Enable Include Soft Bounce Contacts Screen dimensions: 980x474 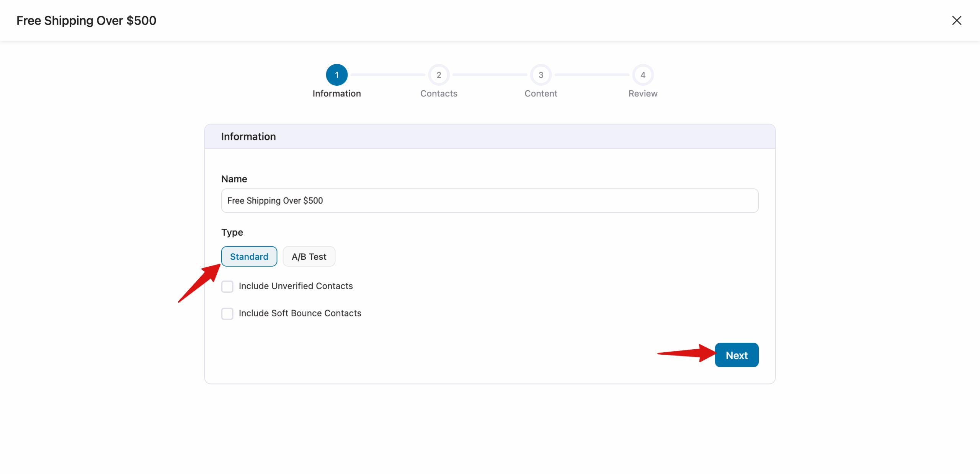coord(227,313)
